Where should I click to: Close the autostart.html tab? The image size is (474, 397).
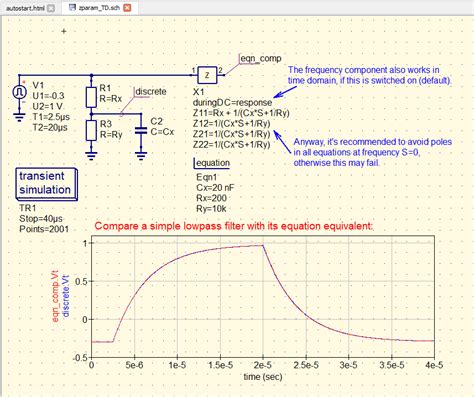click(51, 8)
